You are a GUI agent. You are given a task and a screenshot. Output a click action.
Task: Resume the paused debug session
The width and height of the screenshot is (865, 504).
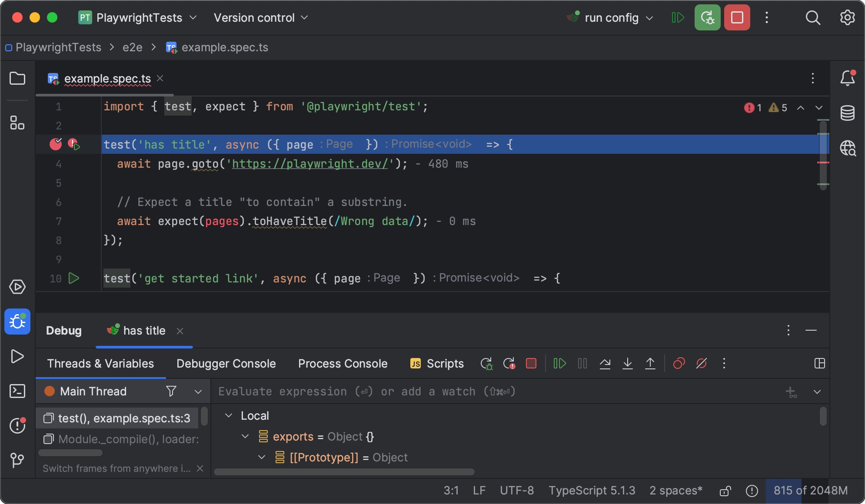pyautogui.click(x=560, y=364)
